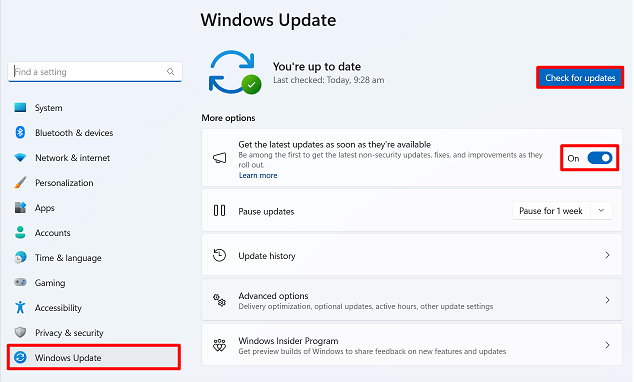
Task: Click the Accessibility figure icon
Action: (20, 307)
